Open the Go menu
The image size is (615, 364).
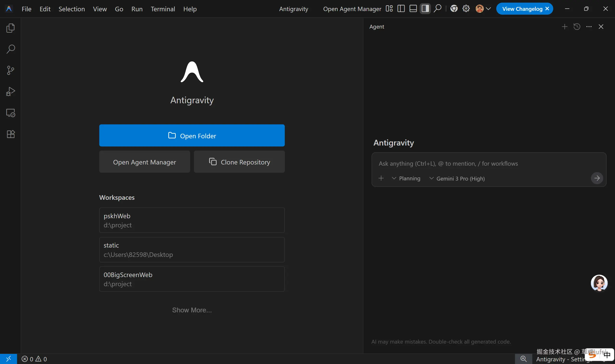click(x=119, y=9)
